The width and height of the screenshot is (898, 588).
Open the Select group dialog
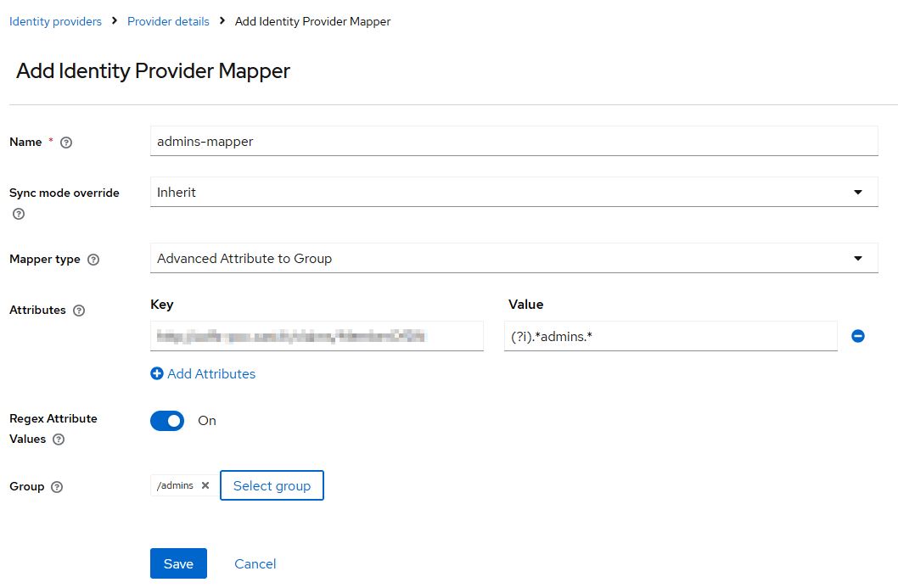tap(272, 485)
